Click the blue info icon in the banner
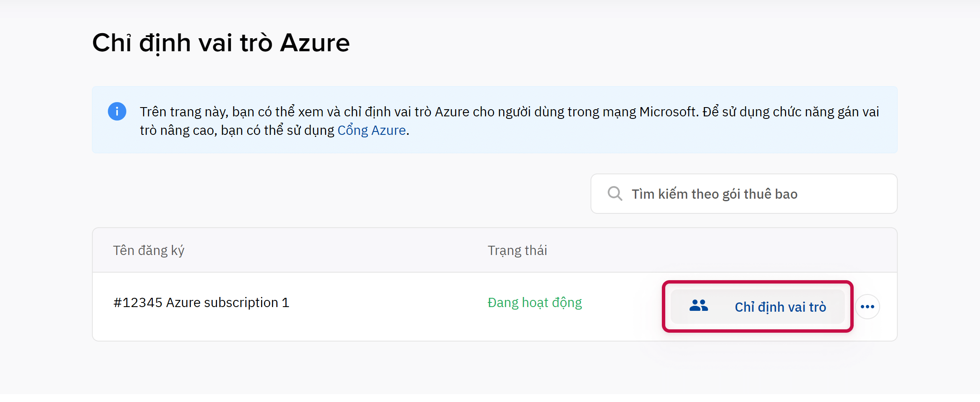This screenshot has height=402, width=980. click(117, 111)
